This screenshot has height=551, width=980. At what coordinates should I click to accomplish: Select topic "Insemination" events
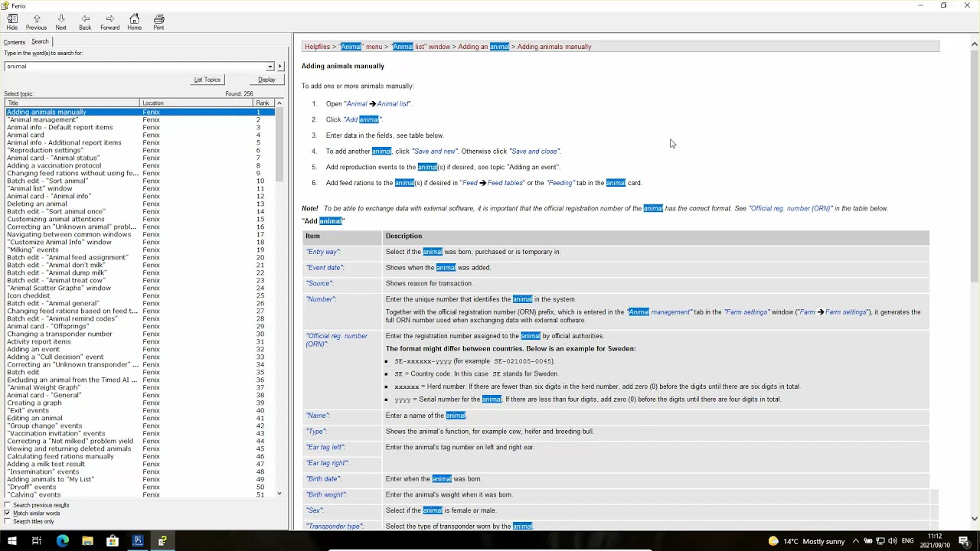tap(42, 471)
